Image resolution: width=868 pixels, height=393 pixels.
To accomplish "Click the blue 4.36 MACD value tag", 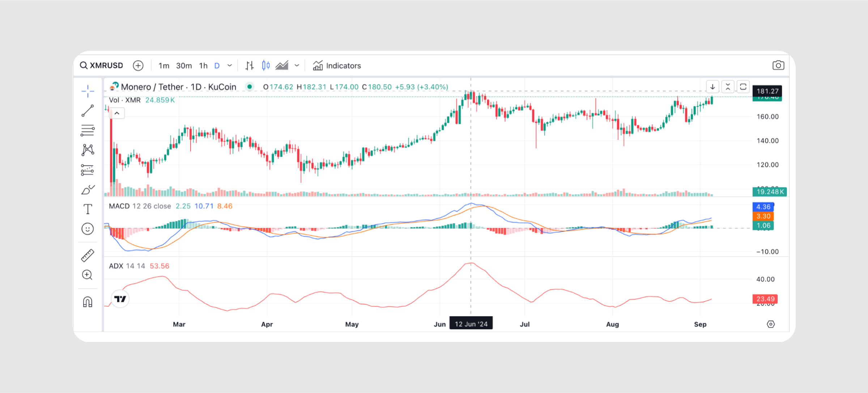I will click(x=763, y=207).
